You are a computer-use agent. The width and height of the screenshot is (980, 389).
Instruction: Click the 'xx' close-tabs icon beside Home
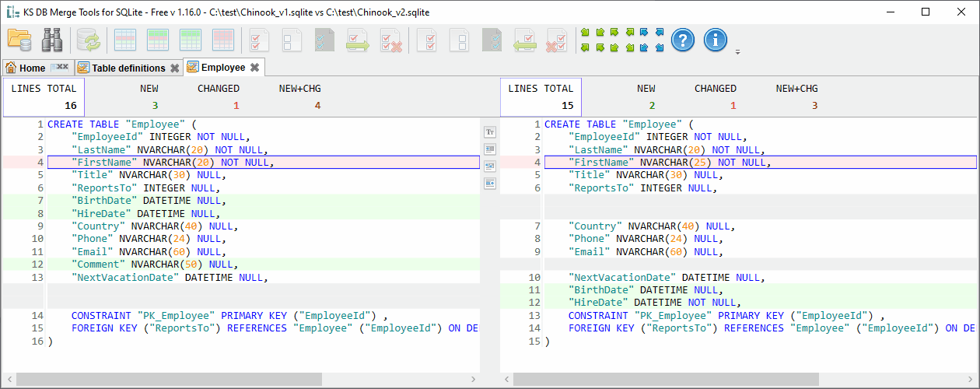point(59,68)
